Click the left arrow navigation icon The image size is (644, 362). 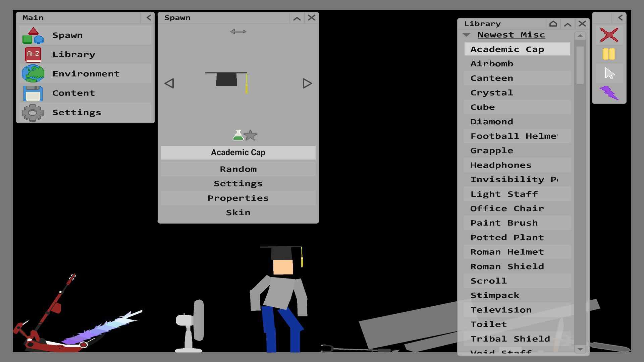169,83
